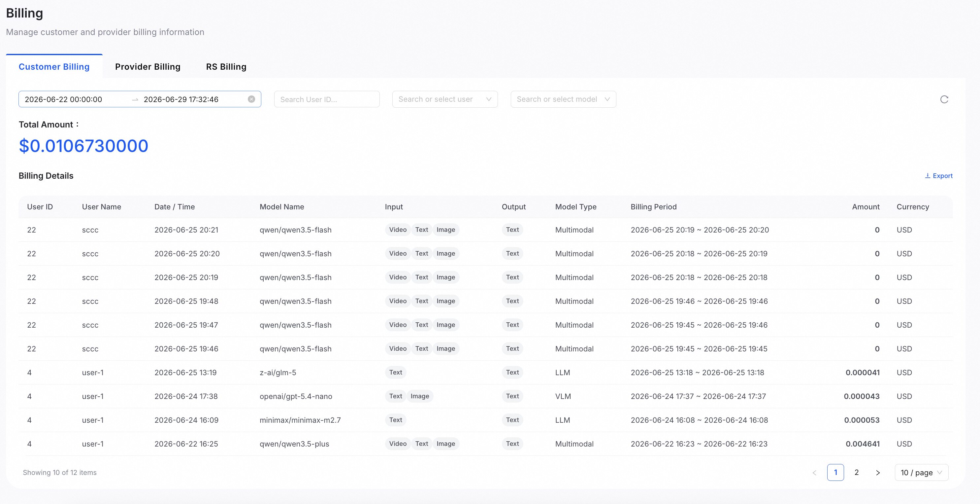Viewport: 980px width, 504px height.
Task: Click the sccc user name in the 20:20 row
Action: (90, 254)
